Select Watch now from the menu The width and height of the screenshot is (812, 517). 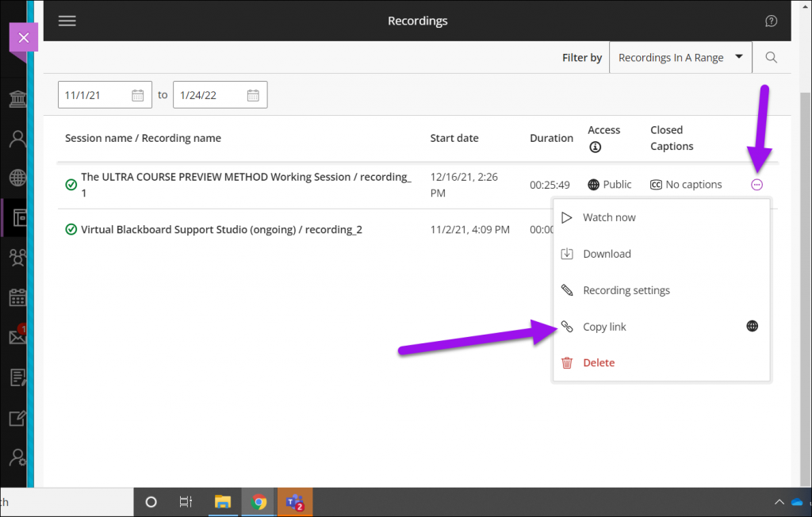pyautogui.click(x=609, y=216)
